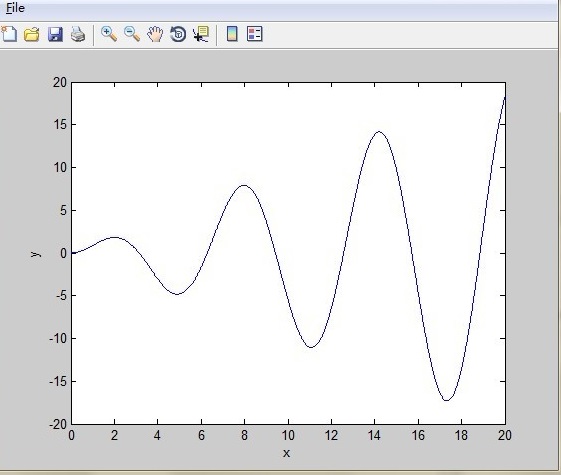Click the x-axis tick label 4
Screen dimensions: 561x475
tap(157, 435)
